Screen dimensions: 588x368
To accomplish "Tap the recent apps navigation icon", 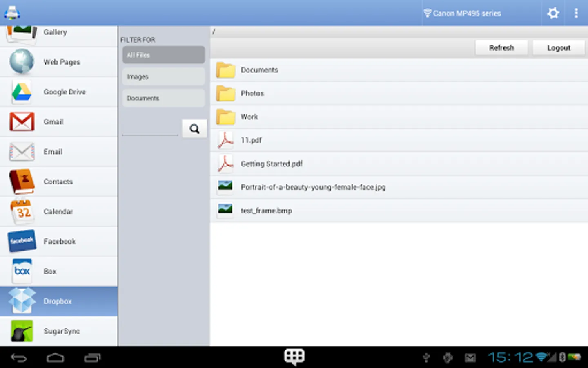I will point(92,358).
